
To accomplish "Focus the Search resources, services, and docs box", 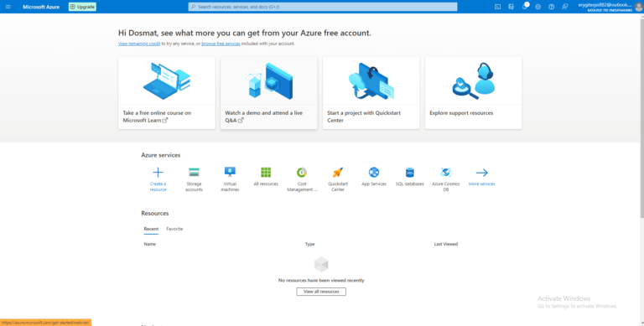I will (x=322, y=7).
